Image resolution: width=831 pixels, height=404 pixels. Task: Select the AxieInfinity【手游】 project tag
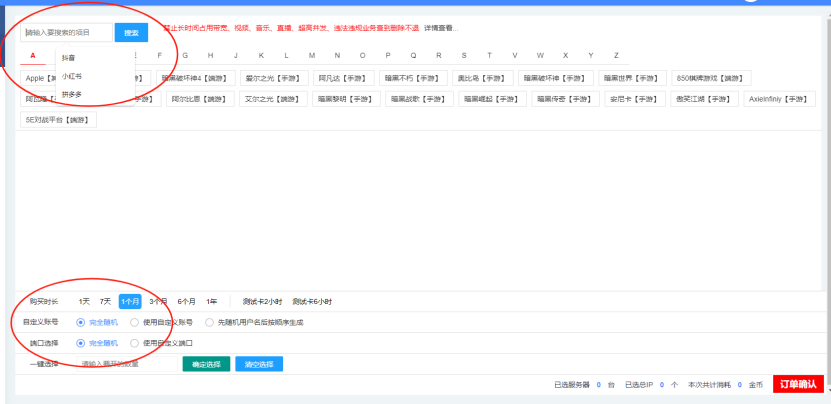tap(779, 99)
